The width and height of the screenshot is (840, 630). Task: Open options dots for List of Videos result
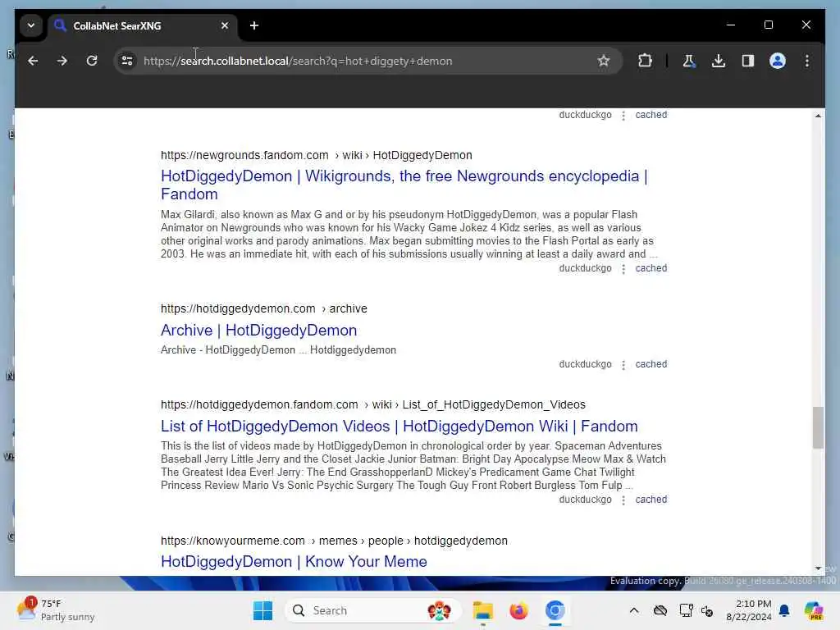pos(623,500)
